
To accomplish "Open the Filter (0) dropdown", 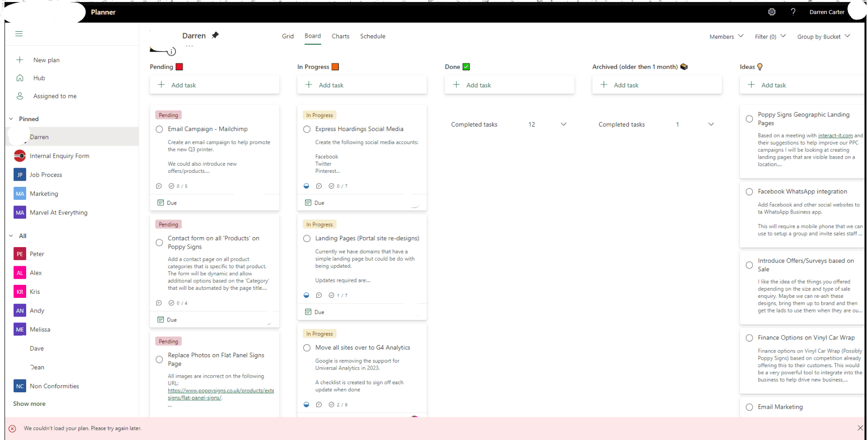I will [770, 37].
